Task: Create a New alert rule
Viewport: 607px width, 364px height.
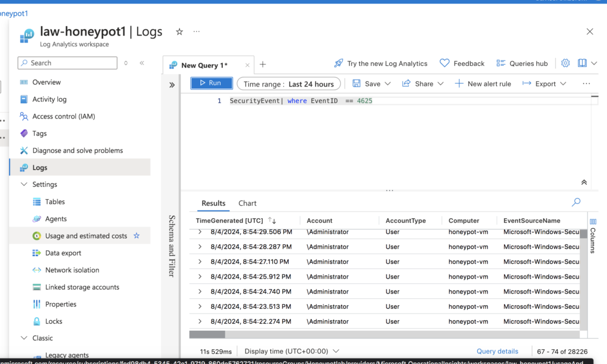Action: coord(483,84)
